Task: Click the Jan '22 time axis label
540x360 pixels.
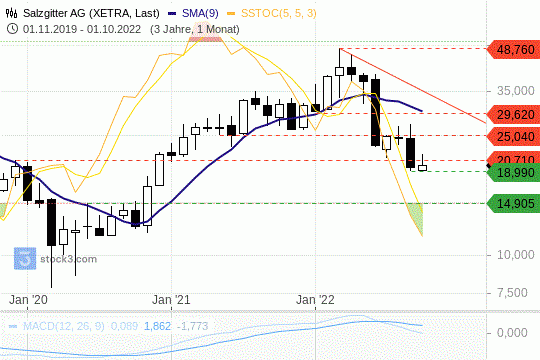Action: [315, 300]
